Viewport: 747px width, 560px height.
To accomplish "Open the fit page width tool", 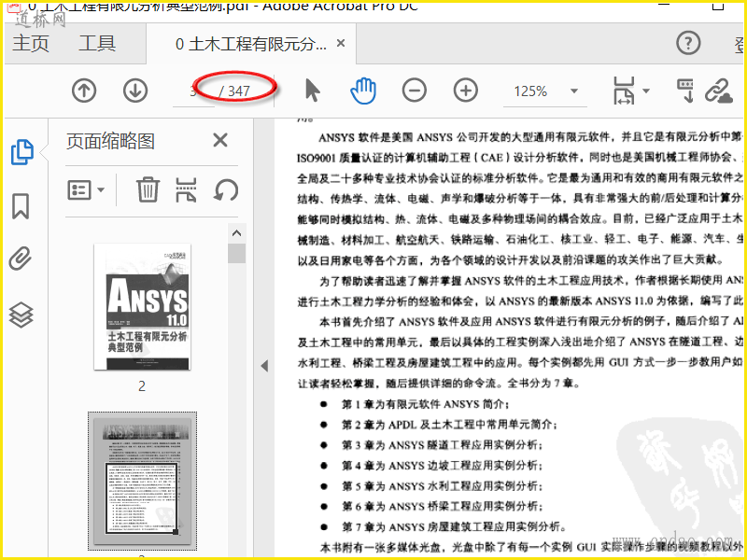I will (624, 91).
